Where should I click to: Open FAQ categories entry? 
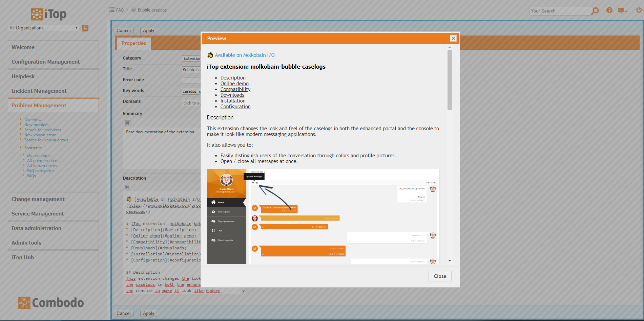click(x=41, y=171)
